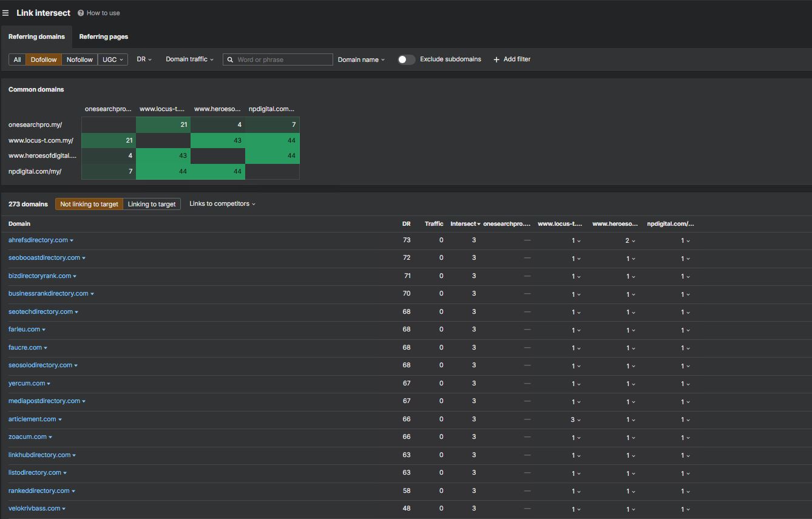The width and height of the screenshot is (812, 519).
Task: Open ahrefsdirectory.com domain link
Action: click(38, 240)
